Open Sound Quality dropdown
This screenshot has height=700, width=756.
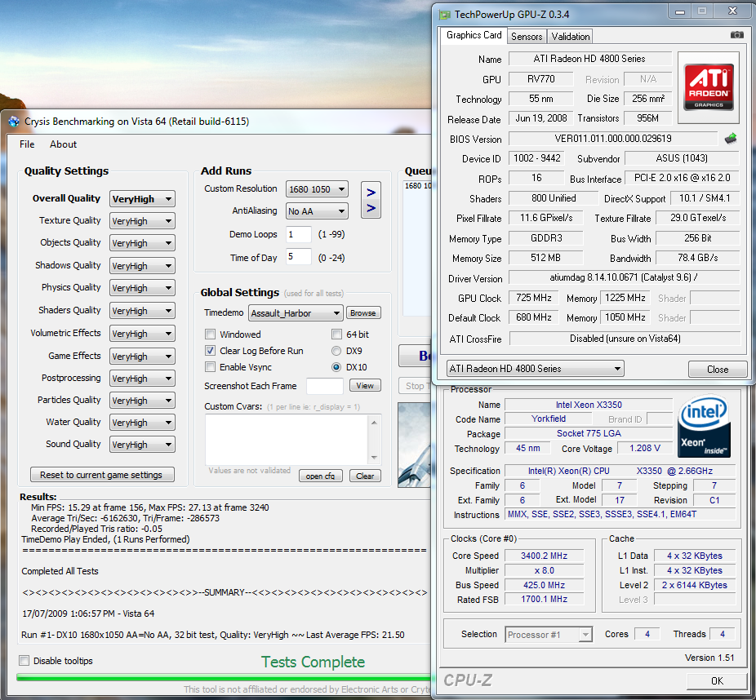[x=142, y=445]
